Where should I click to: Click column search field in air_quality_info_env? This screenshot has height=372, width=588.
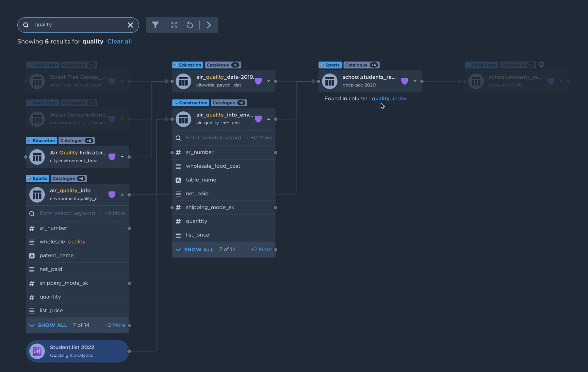click(x=214, y=138)
